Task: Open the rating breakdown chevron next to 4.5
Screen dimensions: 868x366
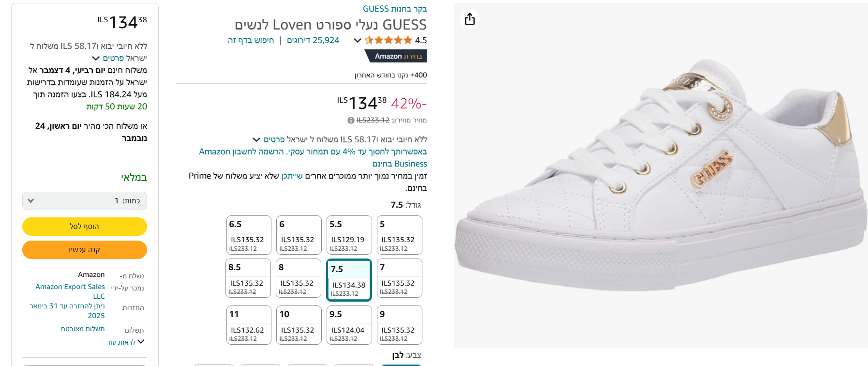Action: click(x=358, y=40)
